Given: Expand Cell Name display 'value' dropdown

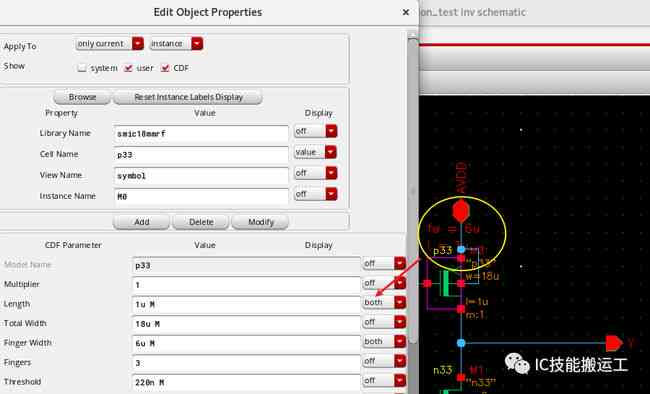Looking at the screenshot, I should coord(315,152).
